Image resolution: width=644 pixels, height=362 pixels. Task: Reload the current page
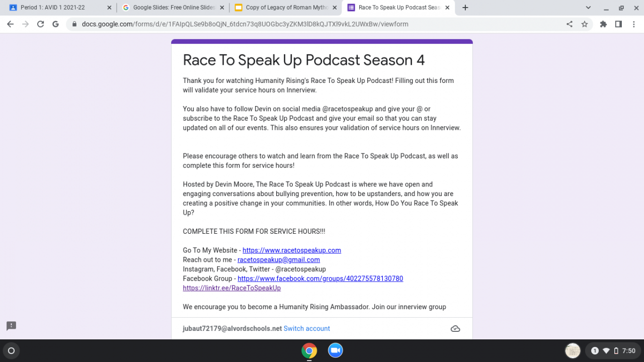pos(41,24)
